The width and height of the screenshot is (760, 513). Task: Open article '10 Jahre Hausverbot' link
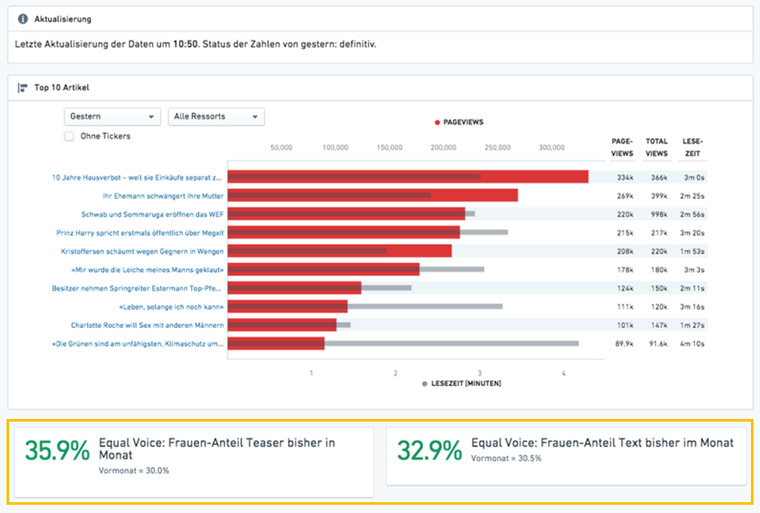point(137,177)
